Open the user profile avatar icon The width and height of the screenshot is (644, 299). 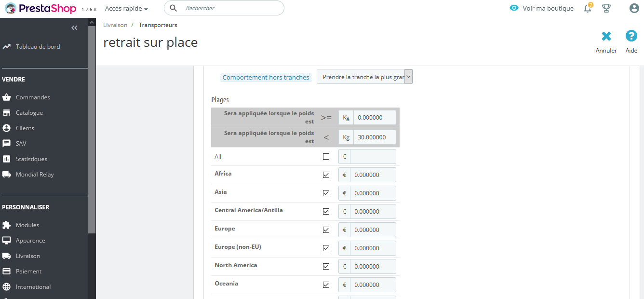click(634, 8)
